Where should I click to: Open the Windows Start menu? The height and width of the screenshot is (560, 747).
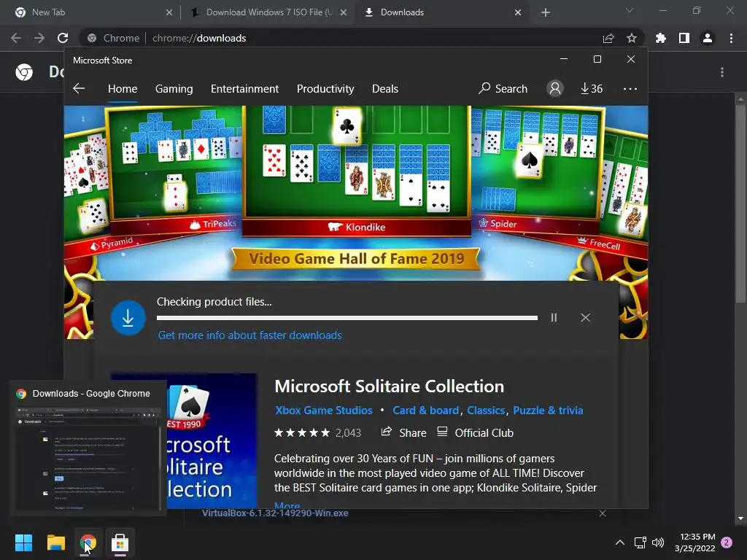coord(23,542)
